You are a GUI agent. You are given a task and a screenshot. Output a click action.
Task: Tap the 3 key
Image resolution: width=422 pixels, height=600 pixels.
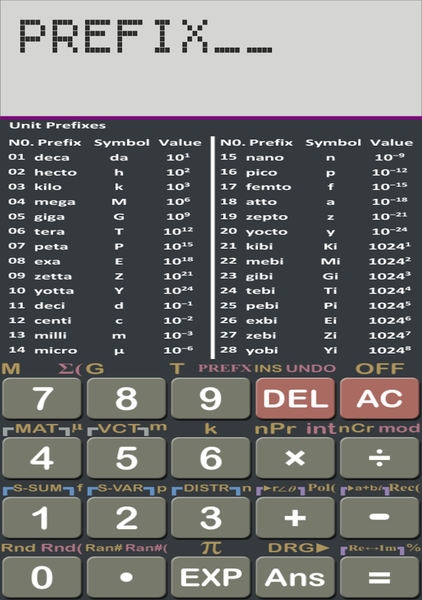(x=210, y=518)
